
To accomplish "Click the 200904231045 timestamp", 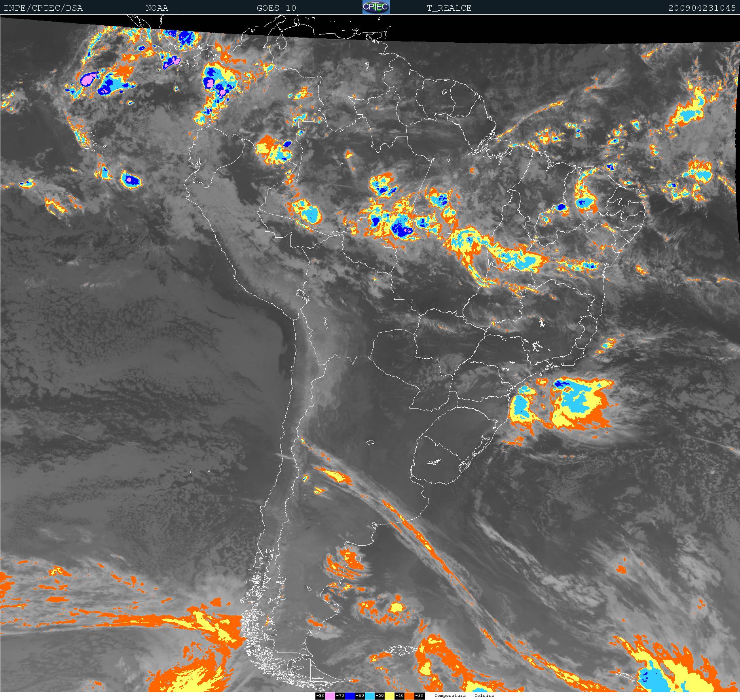I will [702, 8].
